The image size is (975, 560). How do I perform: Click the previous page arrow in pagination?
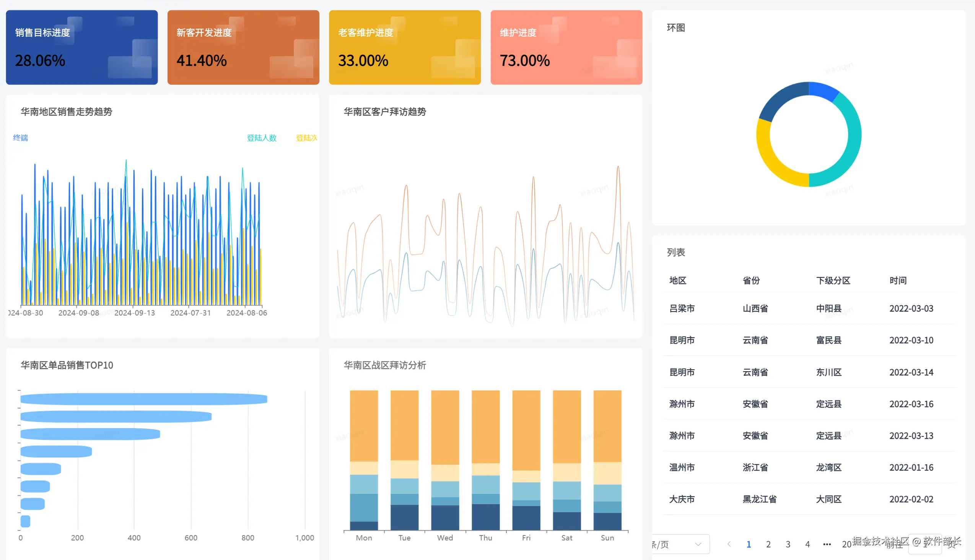(729, 544)
